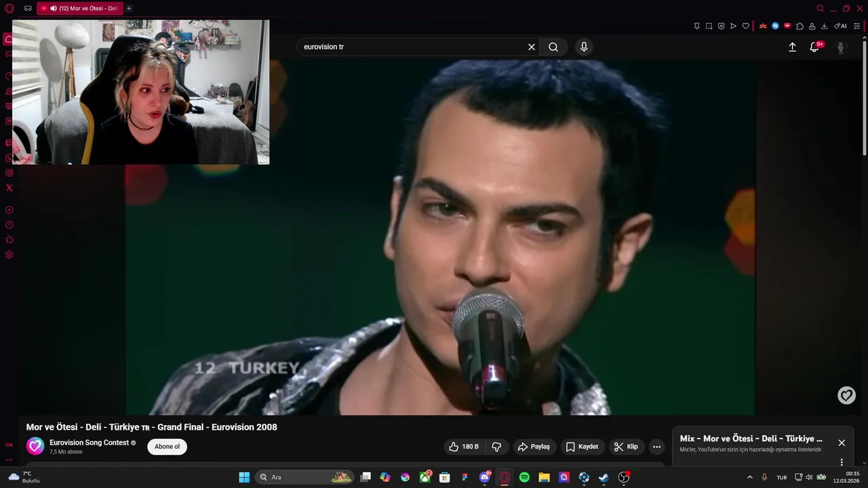Screen dimensions: 868x488
Task: Open the TUR language switcher
Action: tap(782, 477)
